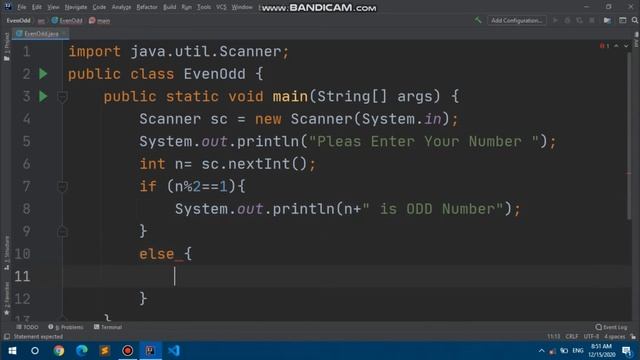Click EvenOdd class breadcrumb
The image size is (640, 360).
(x=67, y=20)
